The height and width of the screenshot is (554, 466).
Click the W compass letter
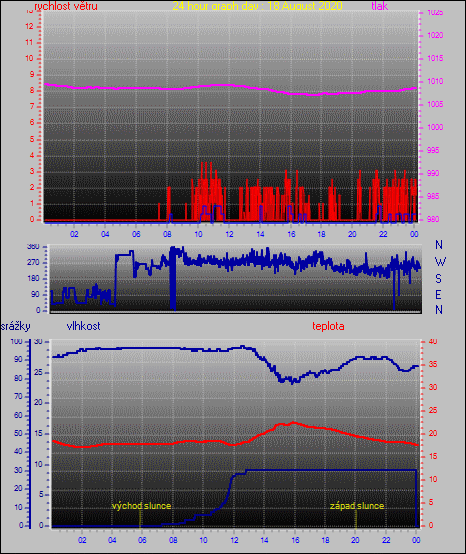click(x=440, y=262)
